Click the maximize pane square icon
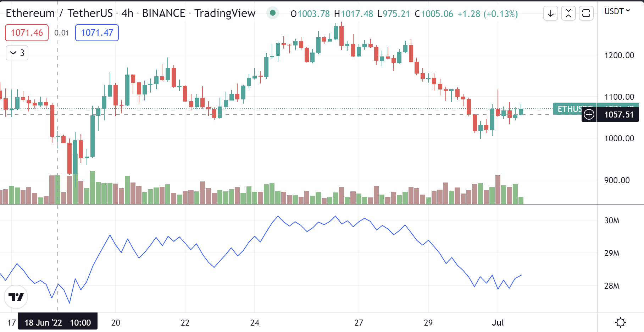This screenshot has width=644, height=332. [586, 13]
